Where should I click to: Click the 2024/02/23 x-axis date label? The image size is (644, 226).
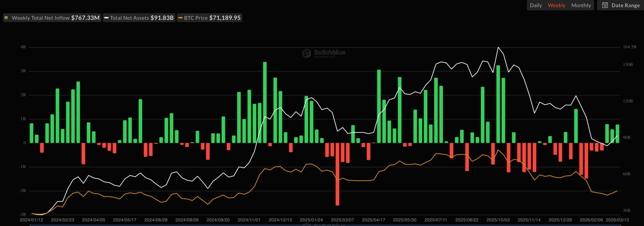click(x=63, y=220)
